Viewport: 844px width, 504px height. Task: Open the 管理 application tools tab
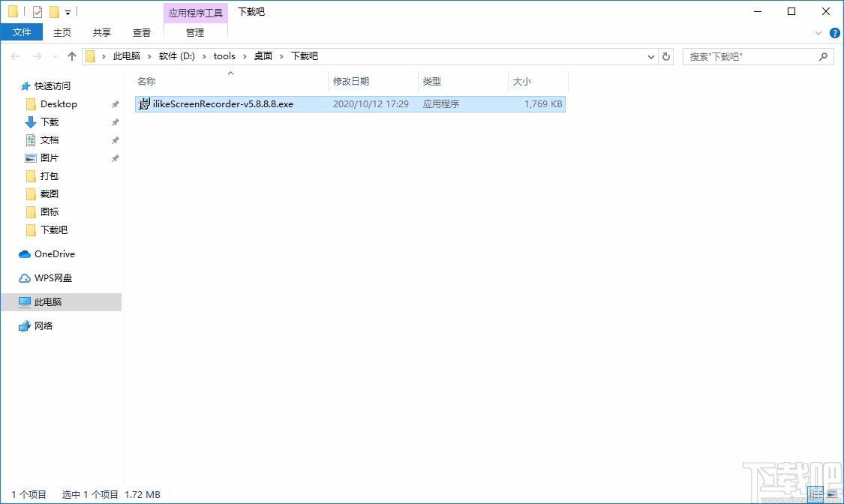(194, 32)
